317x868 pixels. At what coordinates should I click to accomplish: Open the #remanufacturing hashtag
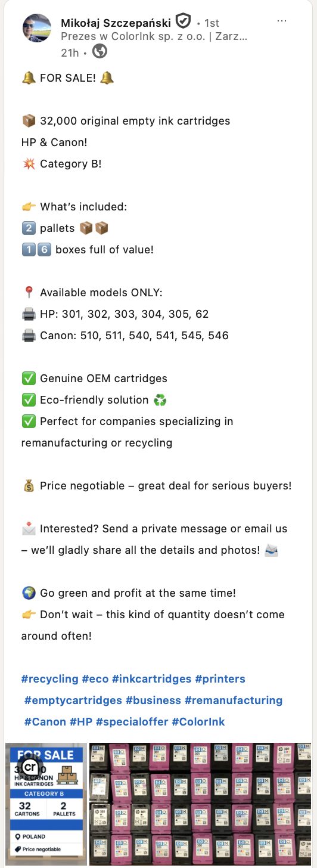(234, 700)
